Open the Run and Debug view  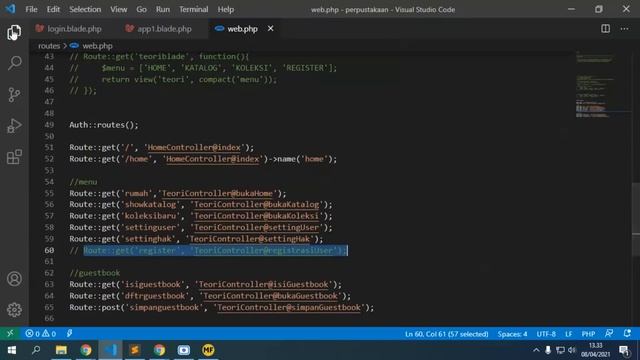click(x=14, y=126)
